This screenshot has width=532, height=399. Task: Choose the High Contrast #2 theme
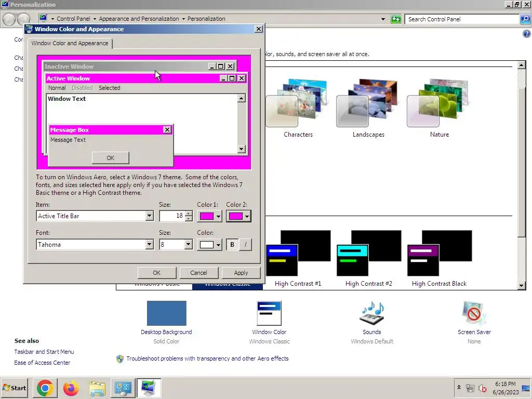(369, 259)
